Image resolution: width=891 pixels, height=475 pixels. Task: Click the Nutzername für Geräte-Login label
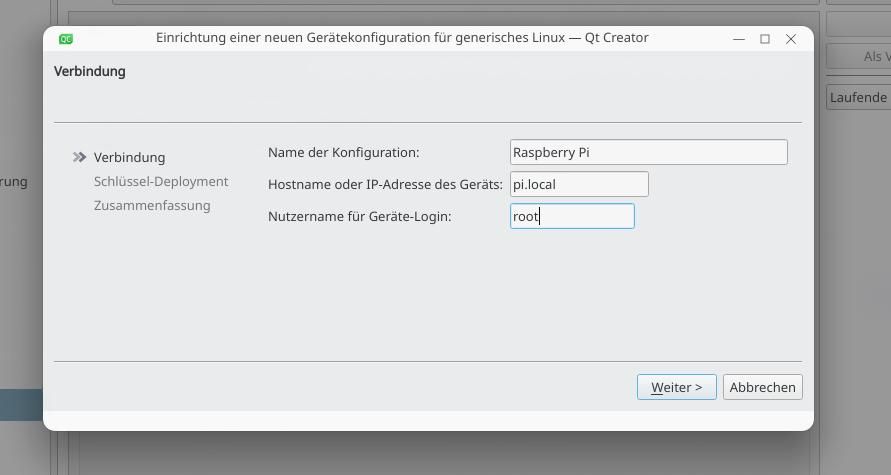[x=359, y=216]
